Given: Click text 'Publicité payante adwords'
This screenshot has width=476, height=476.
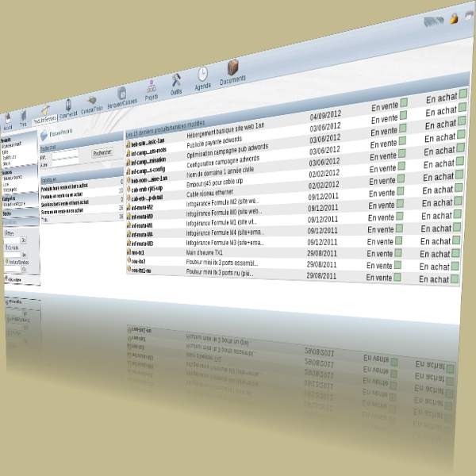Looking at the screenshot, I should tap(214, 142).
